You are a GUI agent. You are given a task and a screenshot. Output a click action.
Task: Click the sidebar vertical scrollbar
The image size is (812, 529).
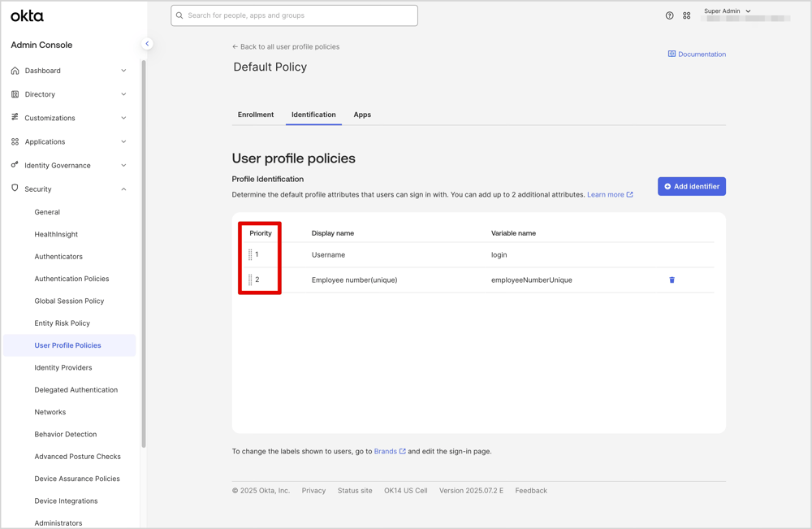pos(144,254)
